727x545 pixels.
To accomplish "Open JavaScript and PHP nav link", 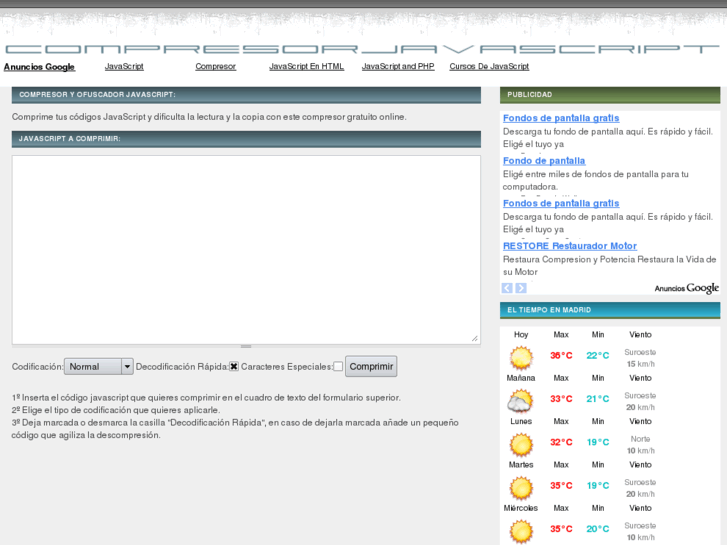I will coord(398,66).
